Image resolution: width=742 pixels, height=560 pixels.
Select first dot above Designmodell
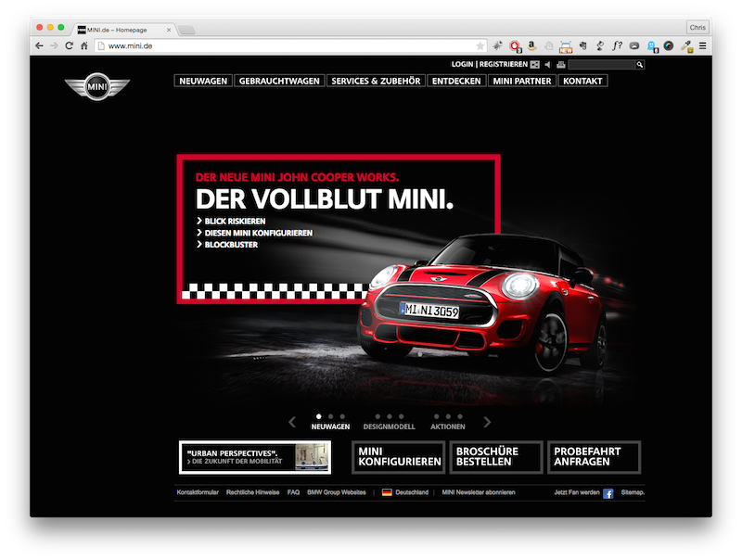tap(378, 416)
